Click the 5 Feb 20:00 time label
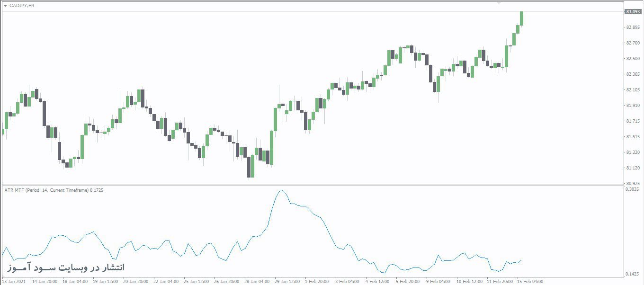This screenshot has height=285, width=644. click(x=409, y=281)
